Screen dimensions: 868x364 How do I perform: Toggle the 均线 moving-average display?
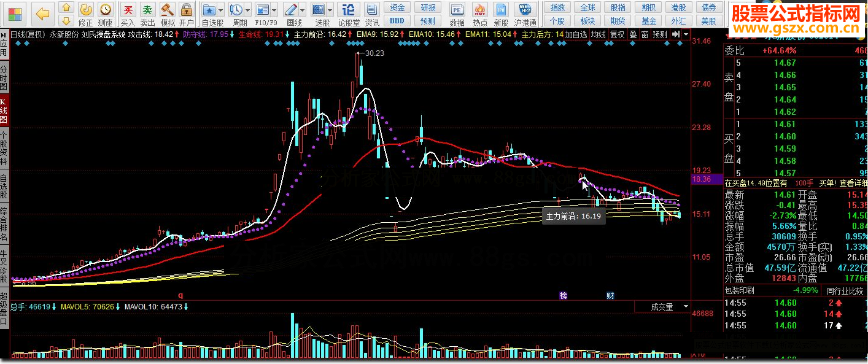pyautogui.click(x=598, y=35)
